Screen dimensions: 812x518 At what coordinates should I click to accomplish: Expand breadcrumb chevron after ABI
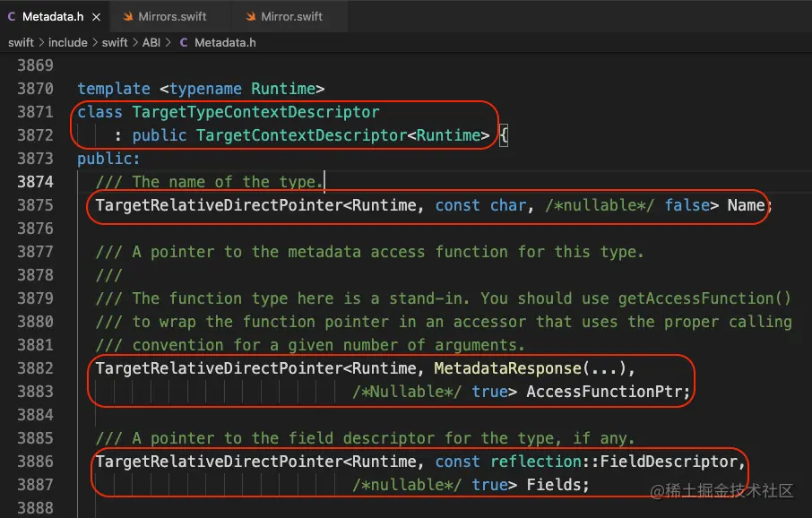click(168, 42)
